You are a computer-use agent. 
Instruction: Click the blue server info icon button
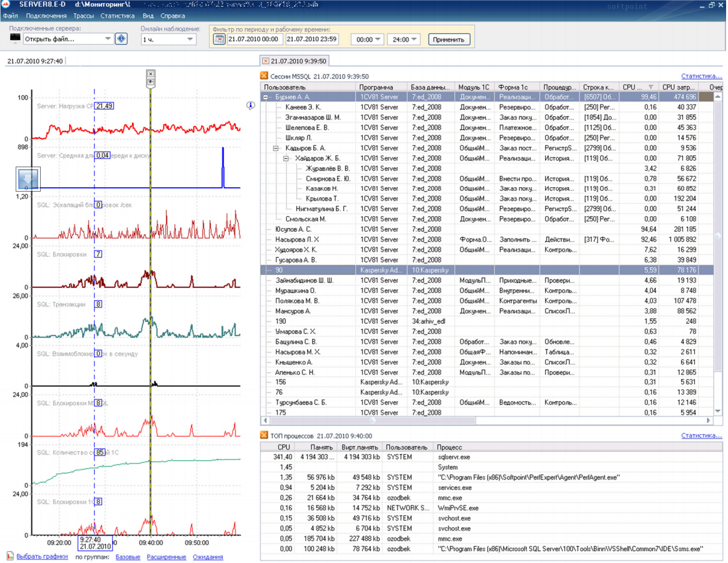click(x=122, y=39)
